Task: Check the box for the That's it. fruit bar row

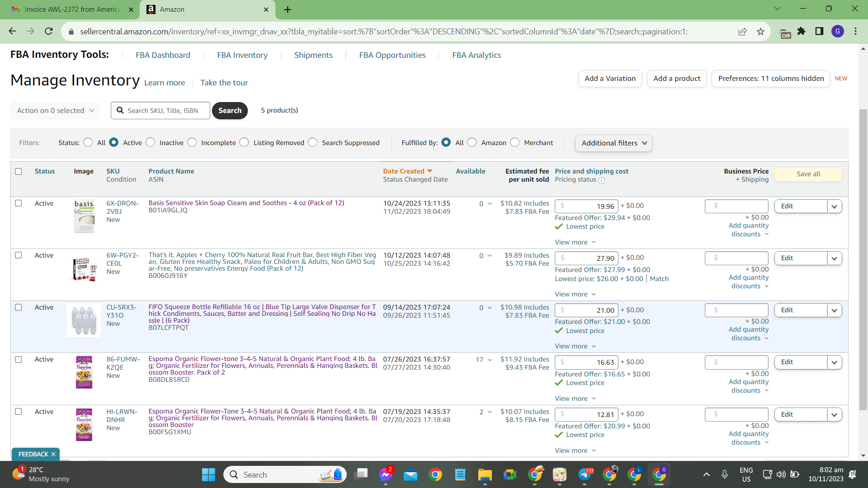Action: (19, 255)
